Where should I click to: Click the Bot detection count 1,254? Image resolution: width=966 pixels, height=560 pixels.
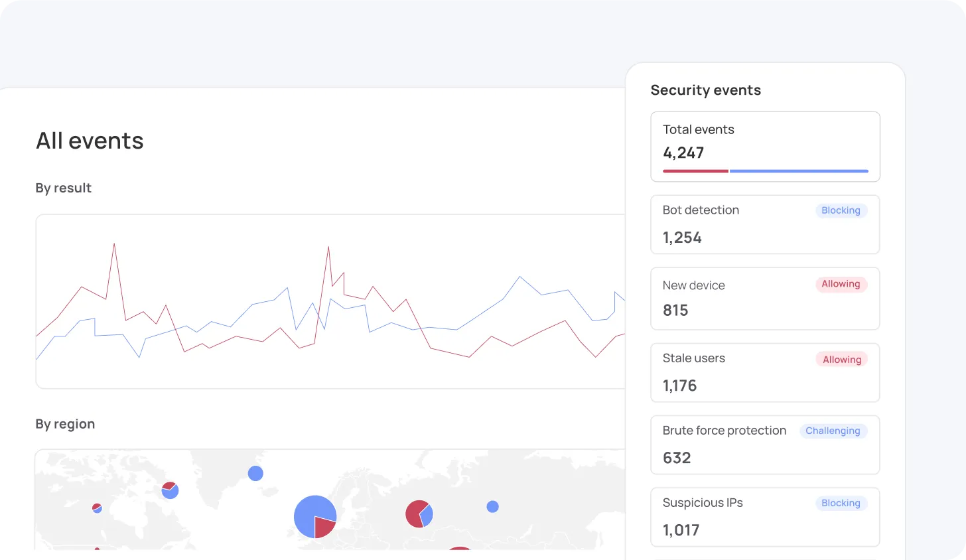pyautogui.click(x=682, y=238)
